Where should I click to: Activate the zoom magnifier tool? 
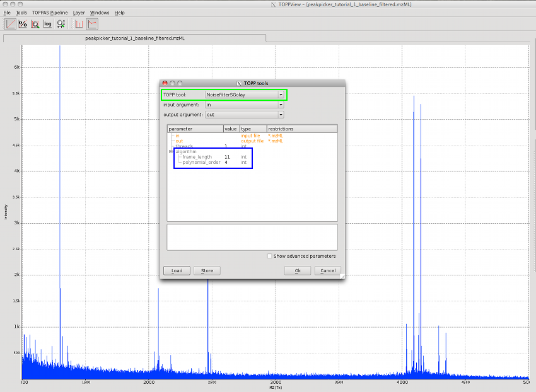(x=35, y=24)
